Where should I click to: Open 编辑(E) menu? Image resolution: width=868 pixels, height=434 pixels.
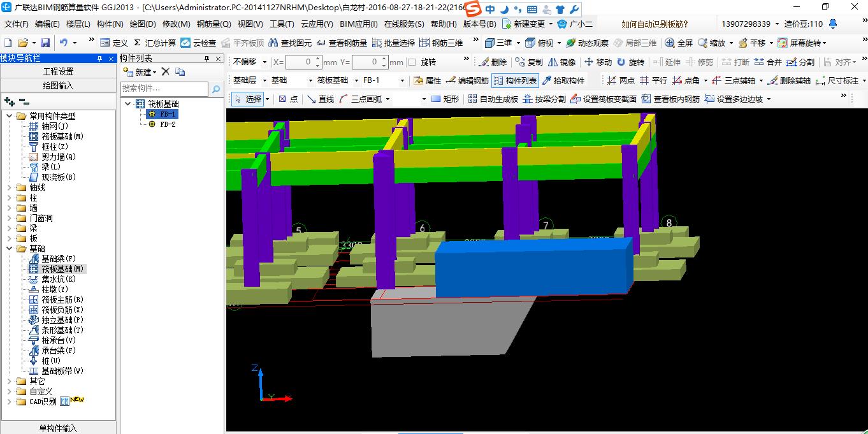47,24
